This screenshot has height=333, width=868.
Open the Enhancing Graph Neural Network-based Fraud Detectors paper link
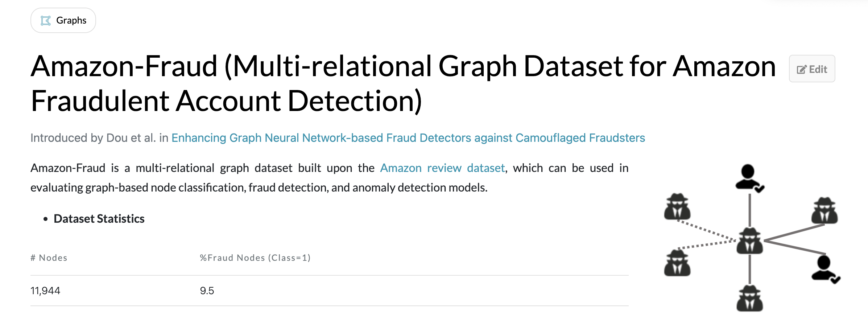click(408, 138)
